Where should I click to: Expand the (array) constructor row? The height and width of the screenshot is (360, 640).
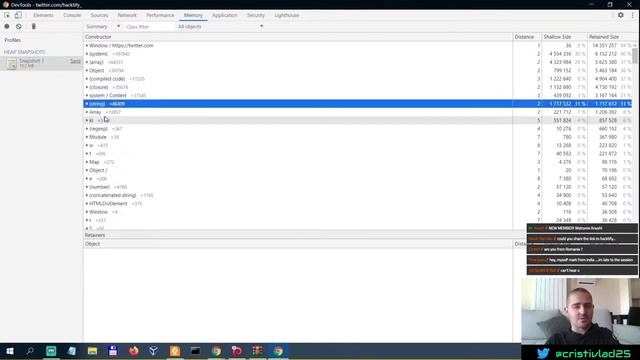[87, 62]
